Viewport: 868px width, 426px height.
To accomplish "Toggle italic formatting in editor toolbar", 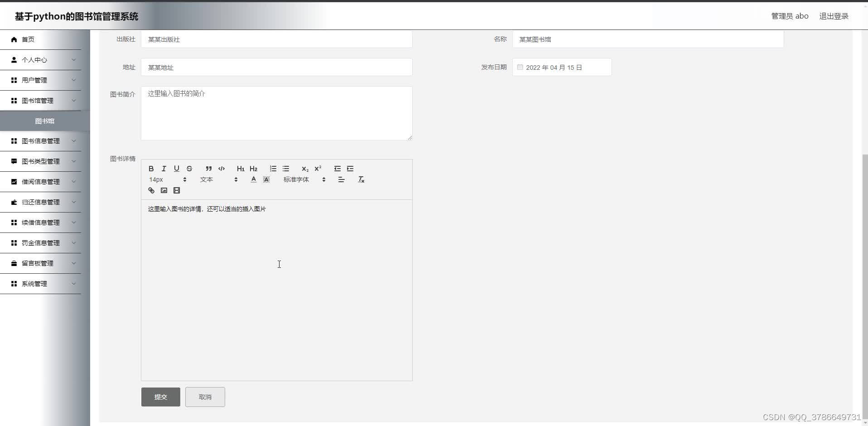I will (x=164, y=169).
